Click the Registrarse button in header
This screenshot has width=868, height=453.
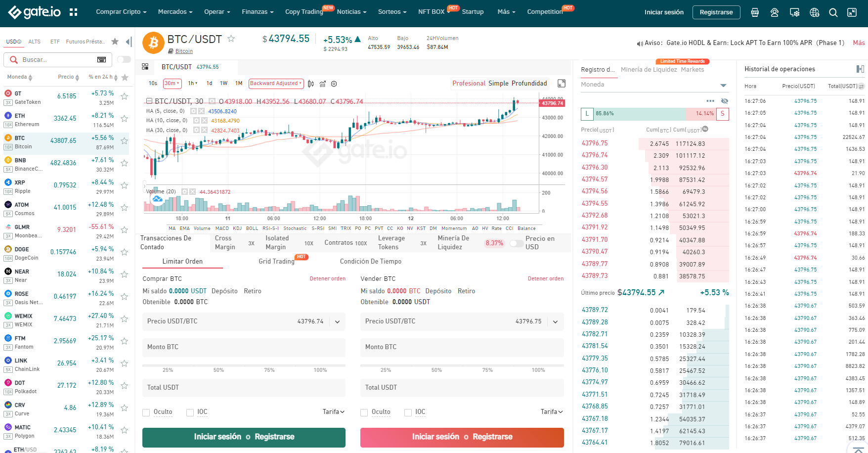click(716, 12)
